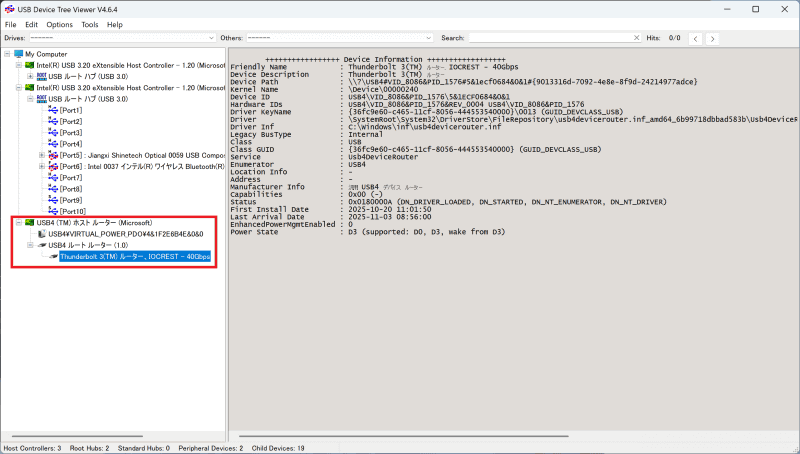
Task: Click first Intel Host Controller chip icon
Action: click(x=30, y=65)
